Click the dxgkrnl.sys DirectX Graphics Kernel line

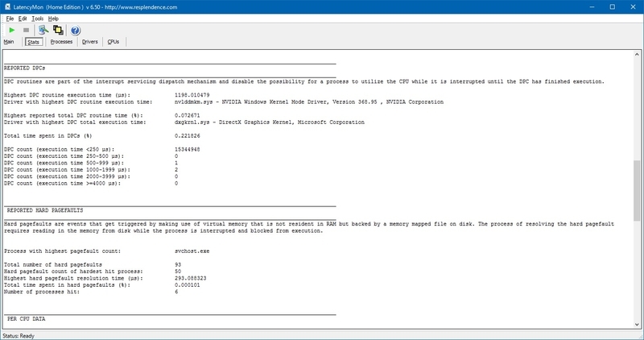[x=270, y=122]
